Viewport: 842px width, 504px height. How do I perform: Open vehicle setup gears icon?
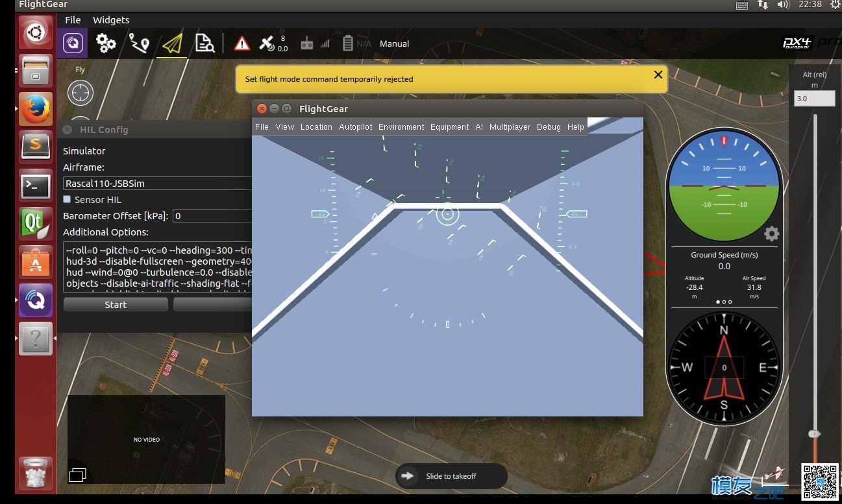(x=106, y=43)
